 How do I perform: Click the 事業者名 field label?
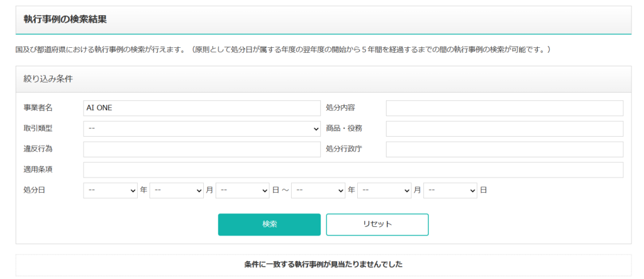click(38, 108)
